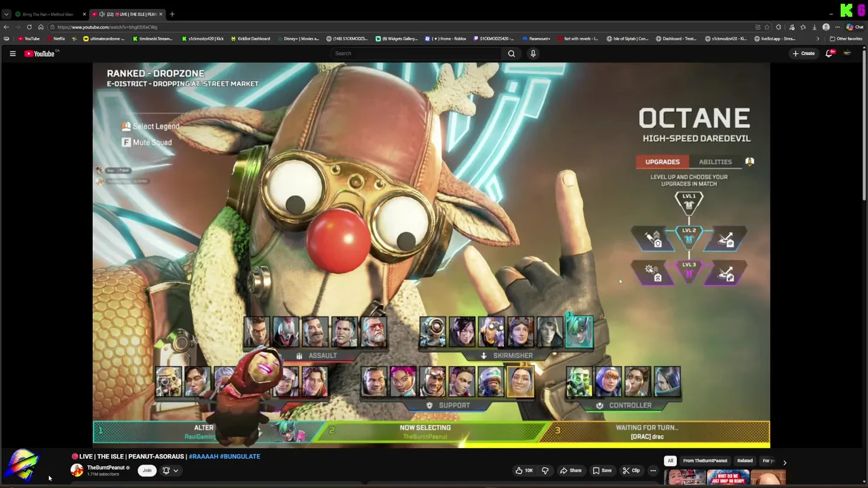Open TheBurntPeanut channel avatar
Image resolution: width=868 pixels, height=488 pixels.
pyautogui.click(x=77, y=470)
